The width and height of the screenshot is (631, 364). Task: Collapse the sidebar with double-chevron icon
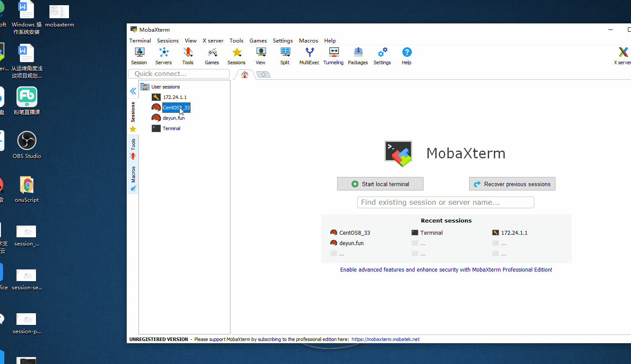133,91
